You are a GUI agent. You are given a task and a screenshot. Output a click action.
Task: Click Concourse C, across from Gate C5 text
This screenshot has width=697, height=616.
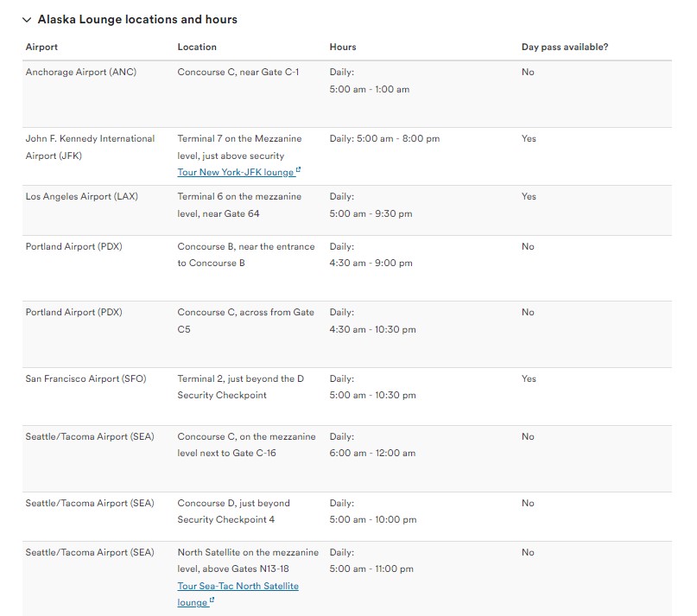tap(246, 321)
